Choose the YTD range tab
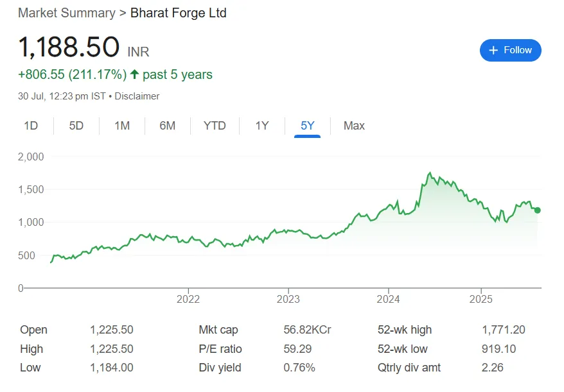Image resolution: width=564 pixels, height=392 pixels. 215,126
